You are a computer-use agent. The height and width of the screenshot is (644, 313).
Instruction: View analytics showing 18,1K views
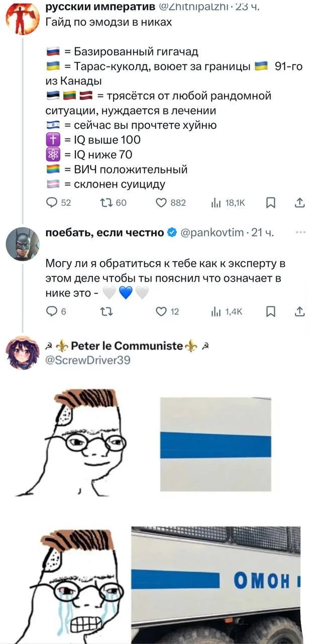[228, 203]
